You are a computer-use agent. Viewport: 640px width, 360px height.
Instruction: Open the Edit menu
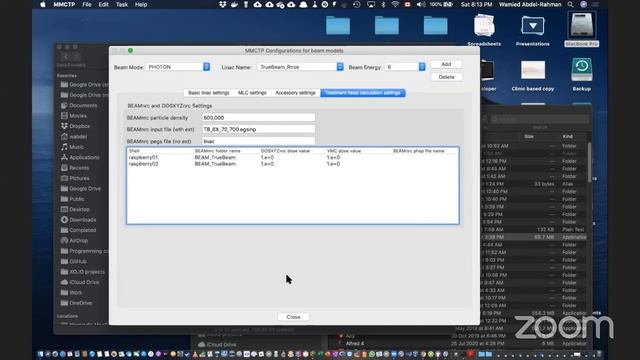[103, 4]
